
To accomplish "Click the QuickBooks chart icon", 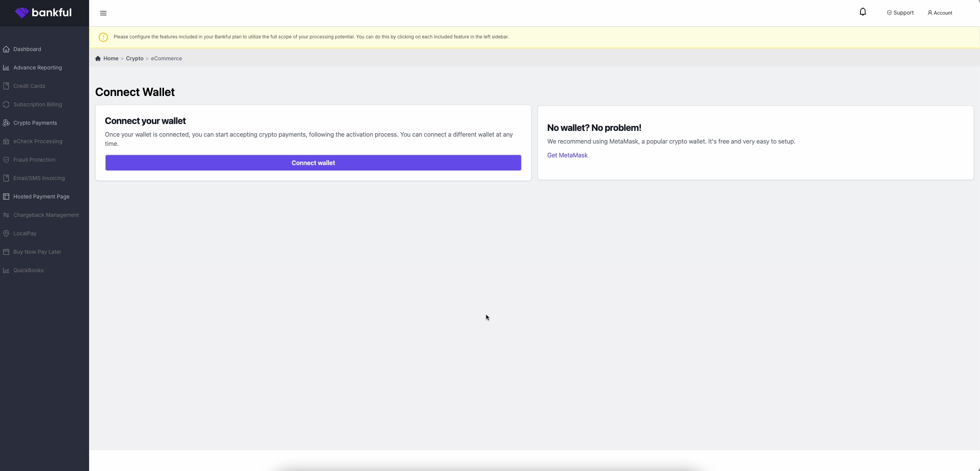I will click(6, 270).
